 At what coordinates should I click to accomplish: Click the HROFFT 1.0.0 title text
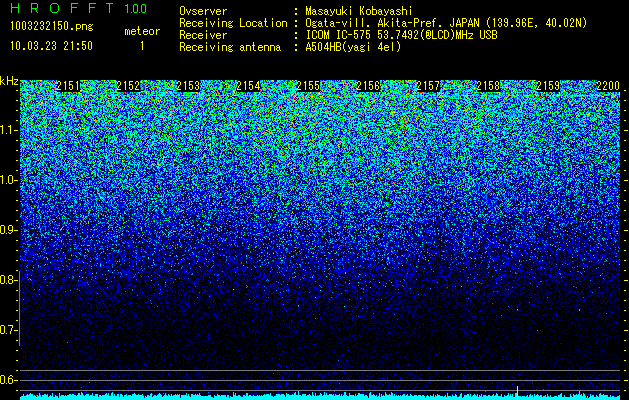(x=79, y=8)
